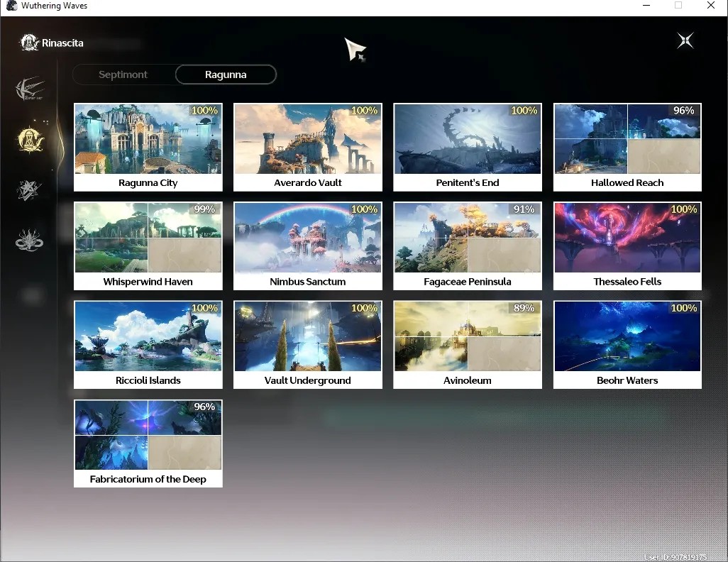This screenshot has width=728, height=562.
Task: Open the Avinoleum area card
Action: (468, 345)
